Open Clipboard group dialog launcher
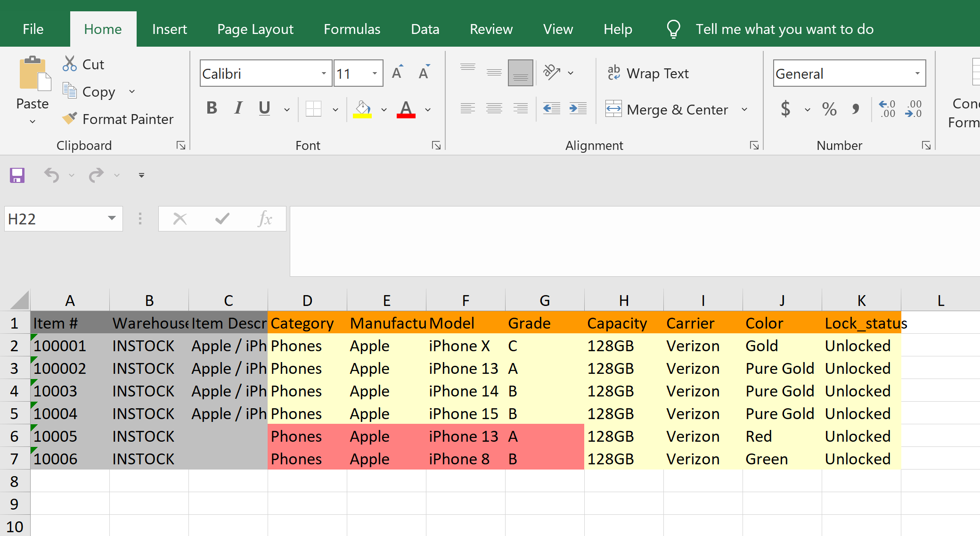Viewport: 980px width, 536px height. point(181,145)
